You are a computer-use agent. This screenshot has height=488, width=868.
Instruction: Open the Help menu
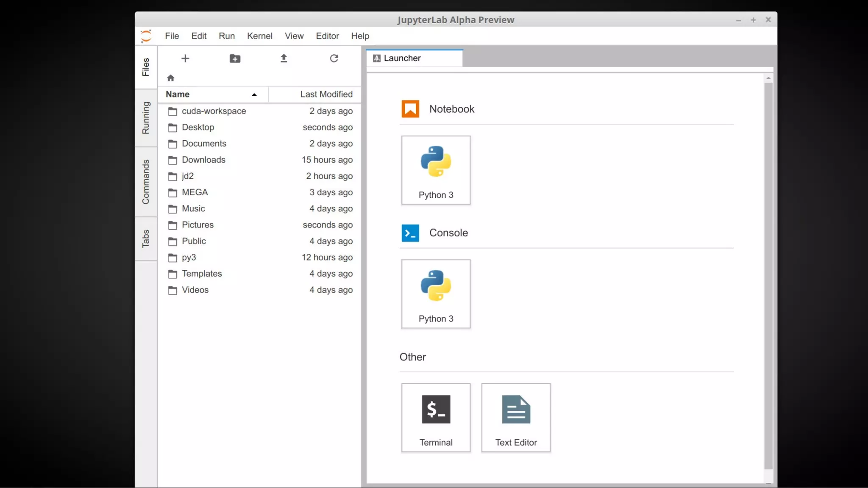click(360, 36)
